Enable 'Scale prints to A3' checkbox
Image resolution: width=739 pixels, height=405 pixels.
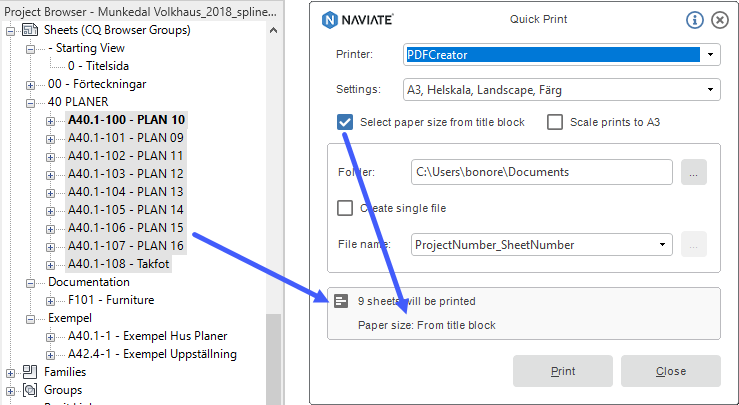click(555, 122)
